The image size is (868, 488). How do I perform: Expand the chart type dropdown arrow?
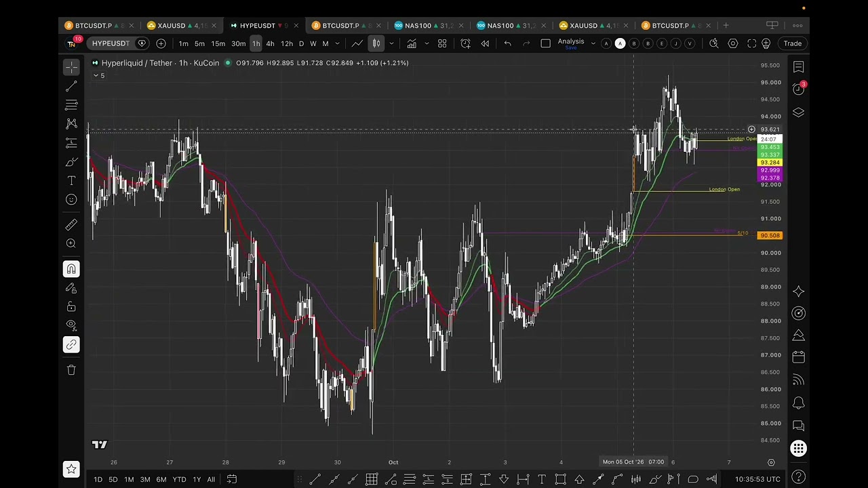click(x=391, y=43)
